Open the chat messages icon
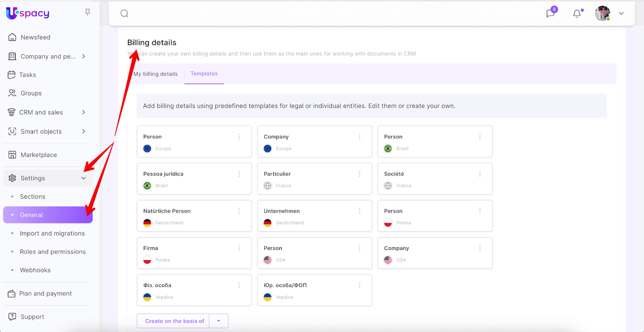Image resolution: width=644 pixels, height=332 pixels. pos(550,14)
